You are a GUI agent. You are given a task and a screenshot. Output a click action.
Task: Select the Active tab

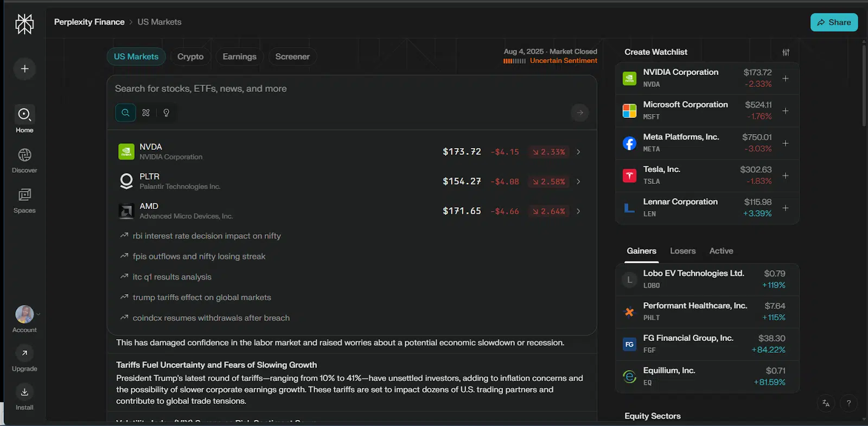[x=721, y=251]
